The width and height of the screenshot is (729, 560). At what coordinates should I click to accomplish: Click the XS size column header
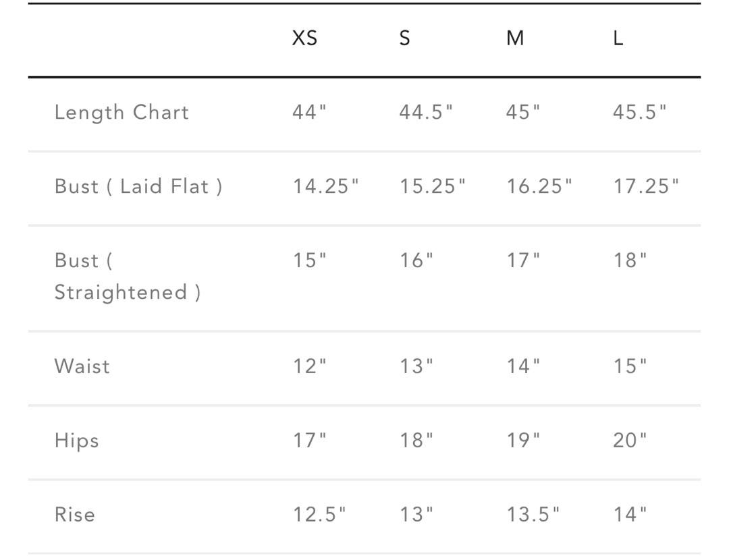[304, 38]
